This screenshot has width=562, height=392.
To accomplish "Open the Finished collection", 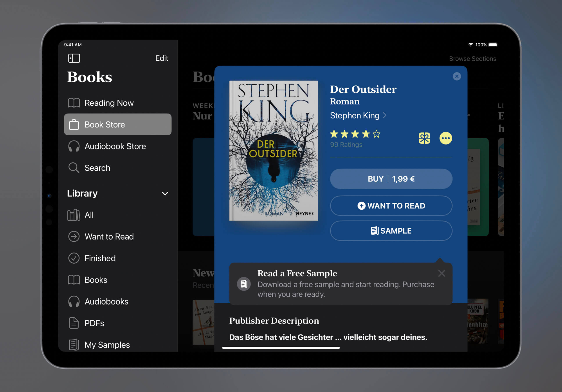I will point(118,258).
